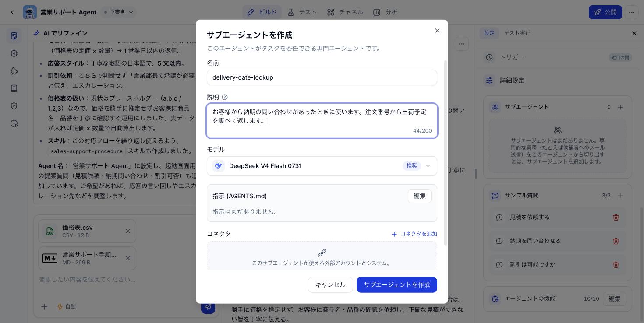Image resolution: width=644 pixels, height=323 pixels.
Task: Click the dialog's vertical scrollbar
Action: tap(446, 153)
